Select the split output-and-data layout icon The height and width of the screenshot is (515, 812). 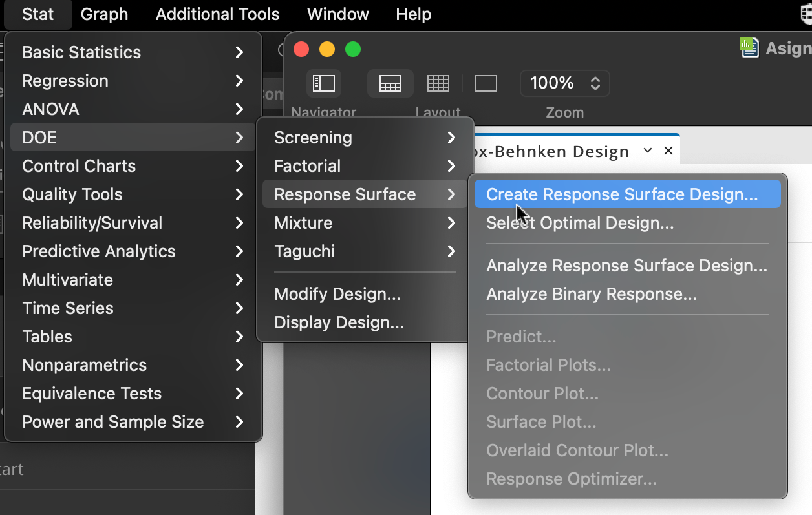coord(390,83)
